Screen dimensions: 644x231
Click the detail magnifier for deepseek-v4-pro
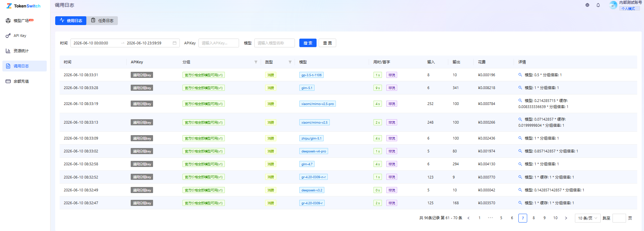520,151
